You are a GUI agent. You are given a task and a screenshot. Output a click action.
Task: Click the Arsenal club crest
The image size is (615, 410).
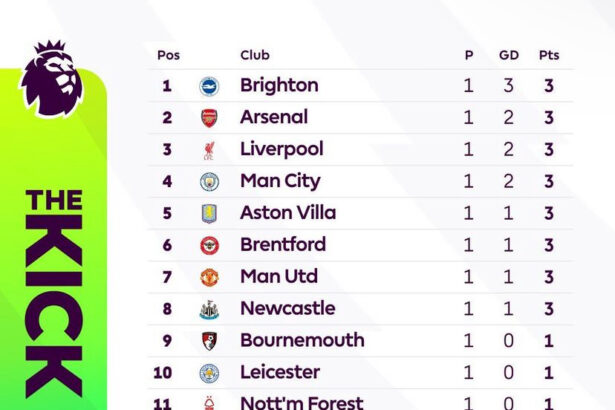pyautogui.click(x=209, y=118)
